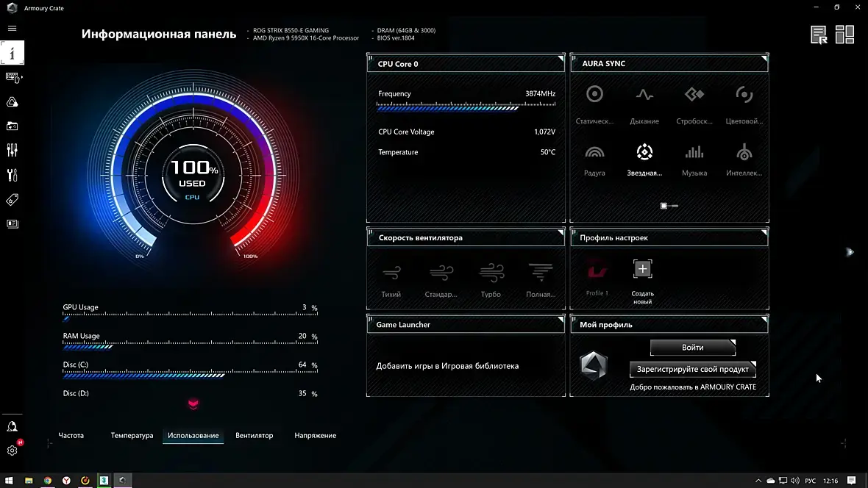Open the Aura Sync triangle sidebar icon
868x488 pixels.
point(13,102)
